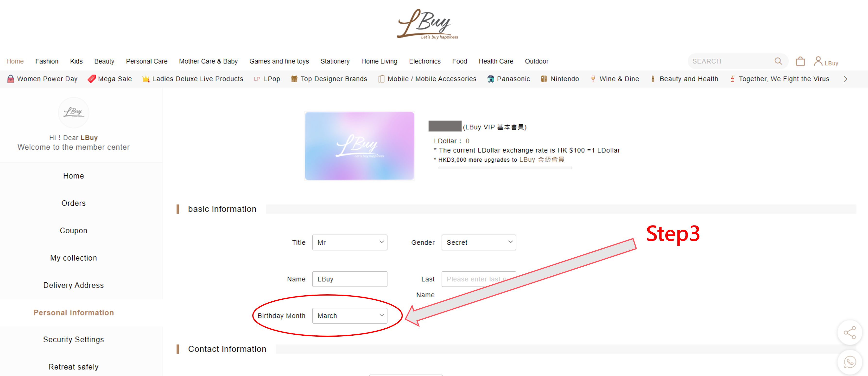Open the WhatsApp chat floating icon

(x=850, y=362)
